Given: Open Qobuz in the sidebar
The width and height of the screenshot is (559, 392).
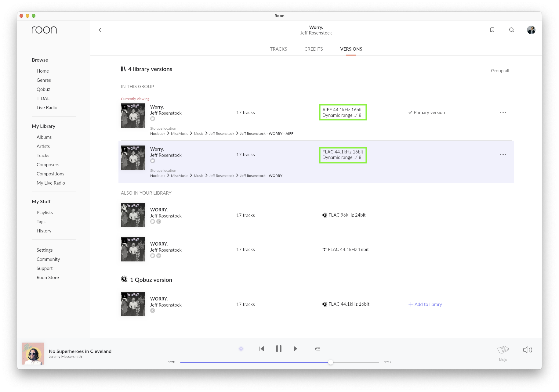Looking at the screenshot, I should tap(43, 89).
